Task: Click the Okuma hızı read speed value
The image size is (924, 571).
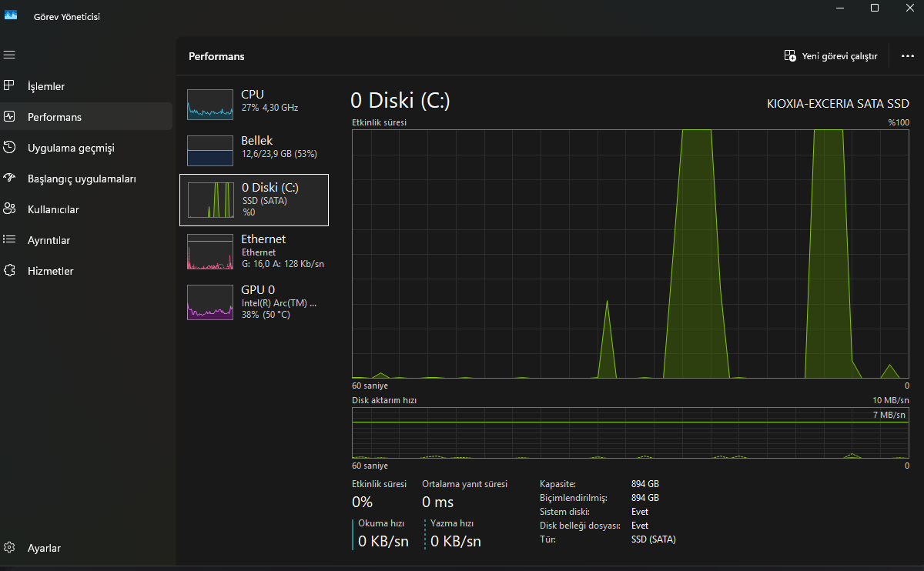Action: tap(383, 541)
